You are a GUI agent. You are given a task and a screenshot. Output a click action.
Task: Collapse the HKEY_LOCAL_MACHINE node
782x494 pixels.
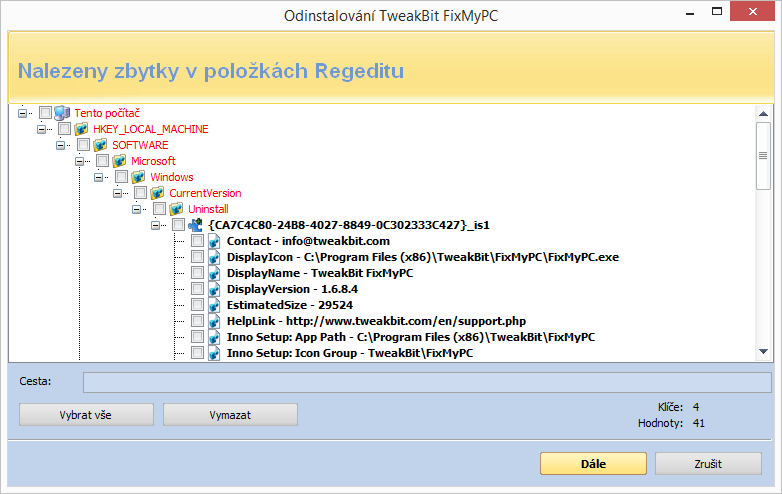[41, 129]
